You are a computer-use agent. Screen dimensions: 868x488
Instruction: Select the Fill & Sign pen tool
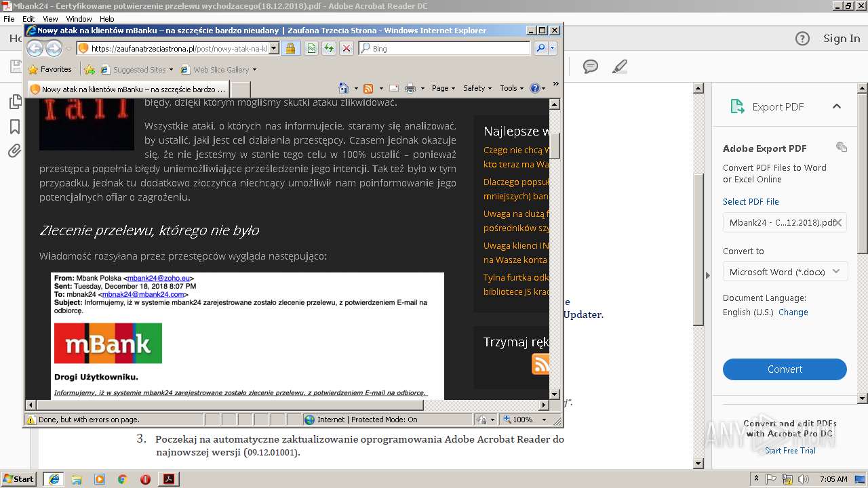[x=619, y=66]
